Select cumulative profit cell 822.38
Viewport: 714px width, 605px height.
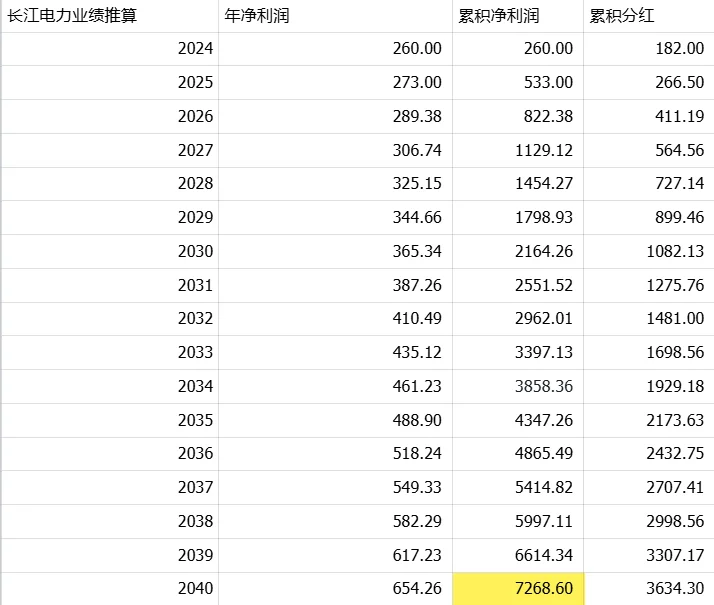(x=518, y=117)
